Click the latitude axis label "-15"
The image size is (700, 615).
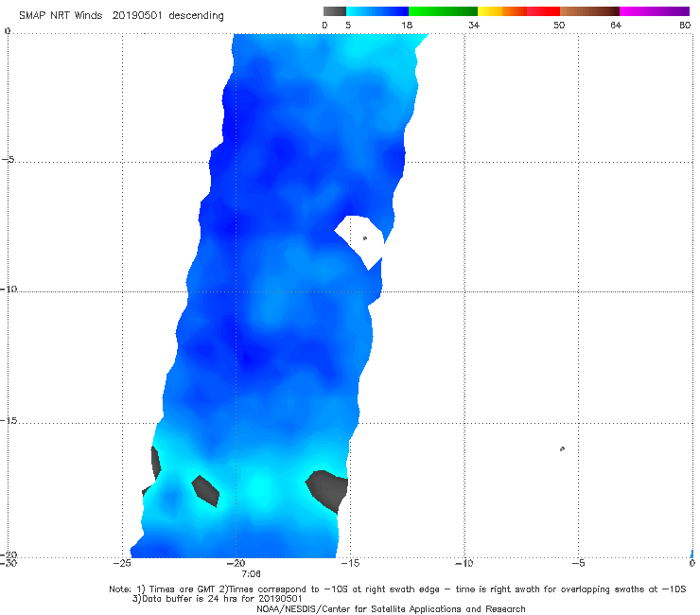click(x=9, y=421)
